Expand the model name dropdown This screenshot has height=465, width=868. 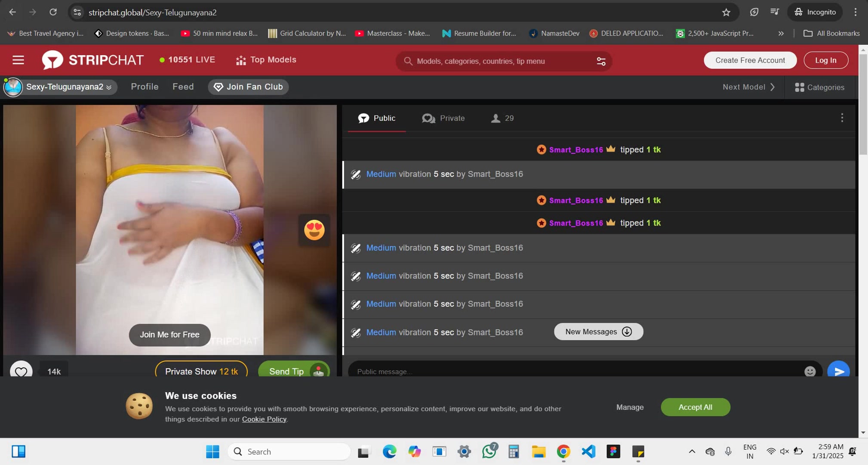point(109,87)
